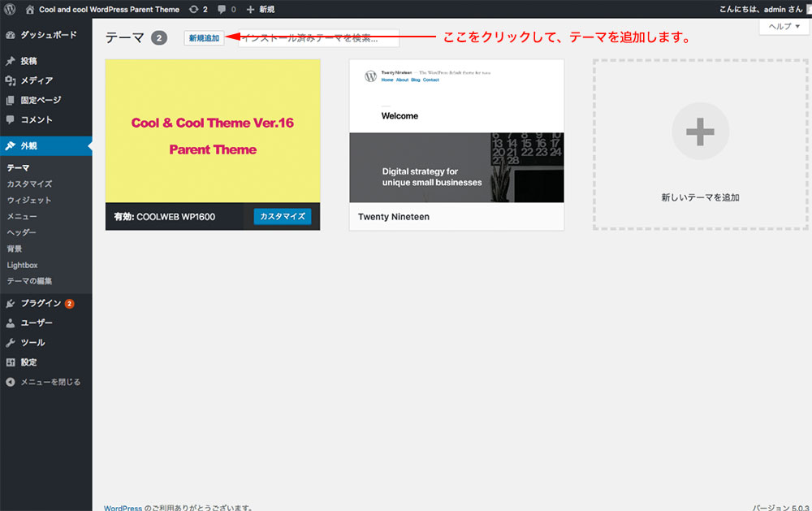Click the 新規追加 button
Viewport: 812px width, 511px height.
pyautogui.click(x=204, y=38)
